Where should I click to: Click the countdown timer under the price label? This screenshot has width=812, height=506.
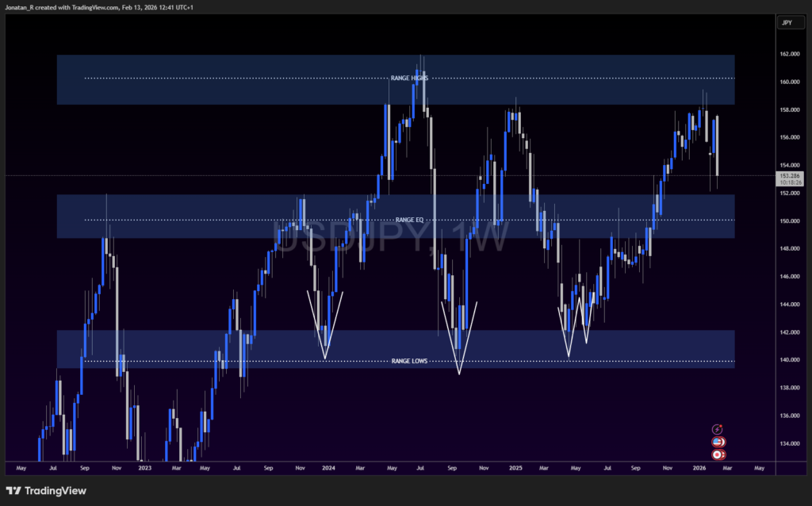(790, 182)
